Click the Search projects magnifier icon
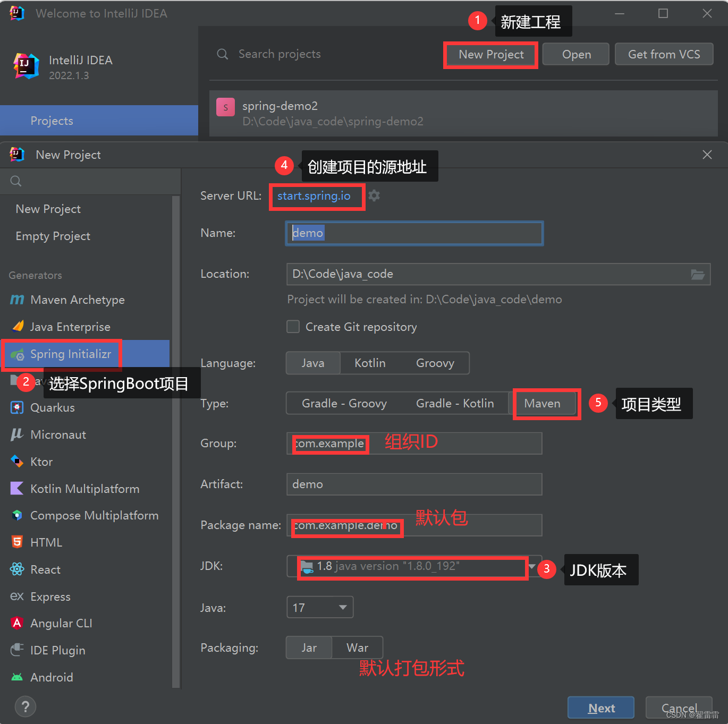Image resolution: width=728 pixels, height=724 pixels. (x=223, y=54)
